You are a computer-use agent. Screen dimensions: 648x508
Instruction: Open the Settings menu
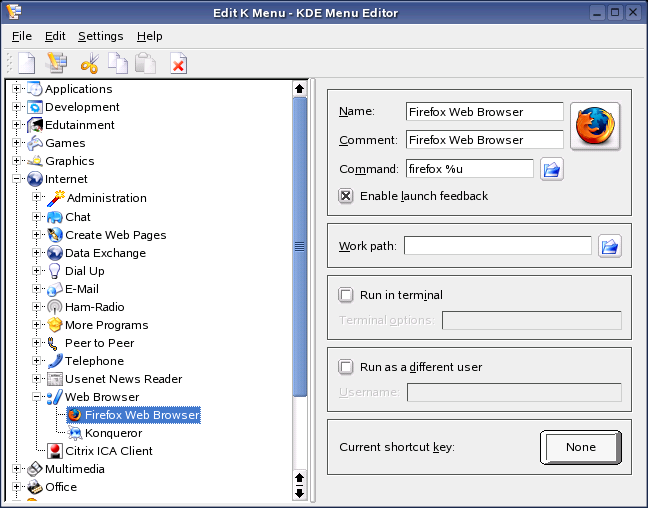click(x=101, y=36)
